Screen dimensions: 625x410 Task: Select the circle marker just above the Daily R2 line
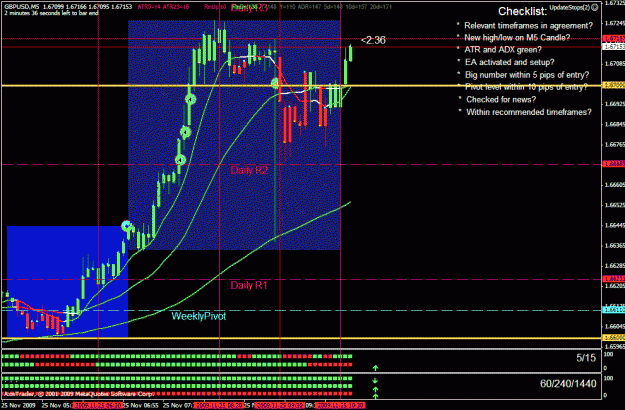(x=181, y=160)
